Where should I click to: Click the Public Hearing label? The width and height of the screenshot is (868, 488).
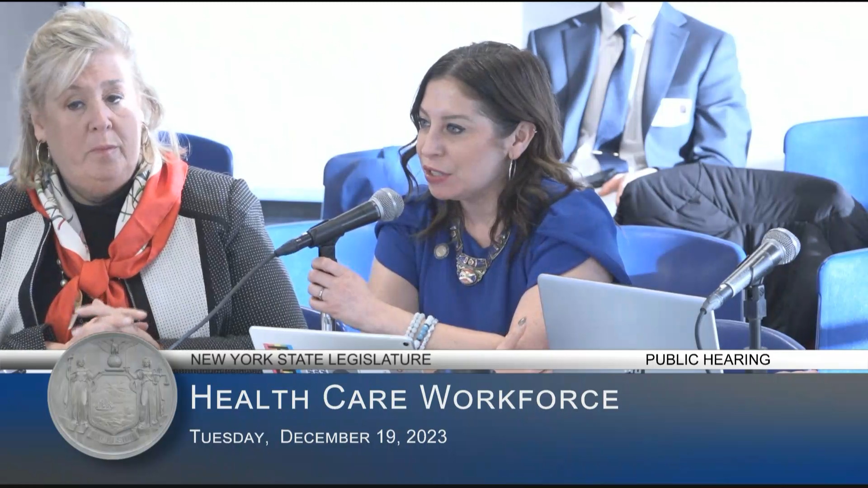708,360
